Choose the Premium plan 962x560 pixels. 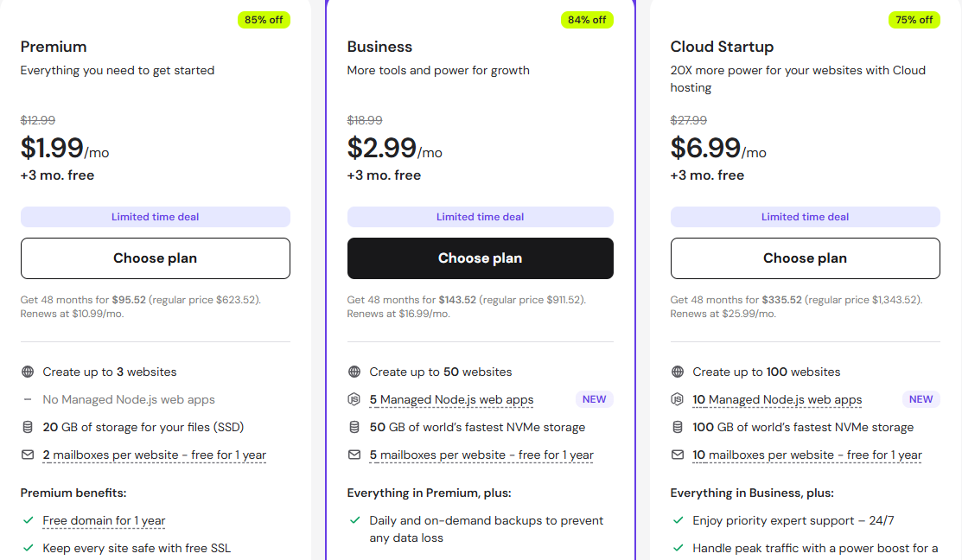[x=156, y=258]
